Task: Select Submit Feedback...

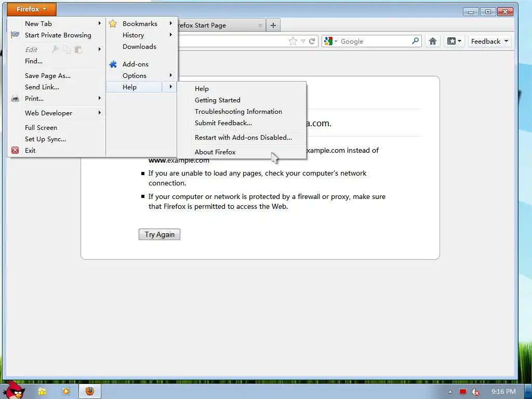Action: click(223, 123)
